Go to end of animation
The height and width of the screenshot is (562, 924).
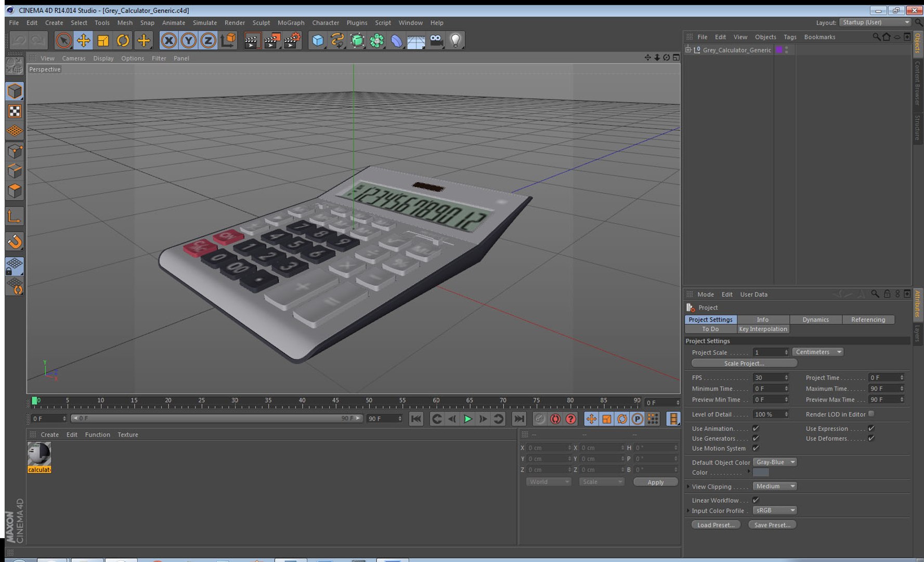pos(519,419)
